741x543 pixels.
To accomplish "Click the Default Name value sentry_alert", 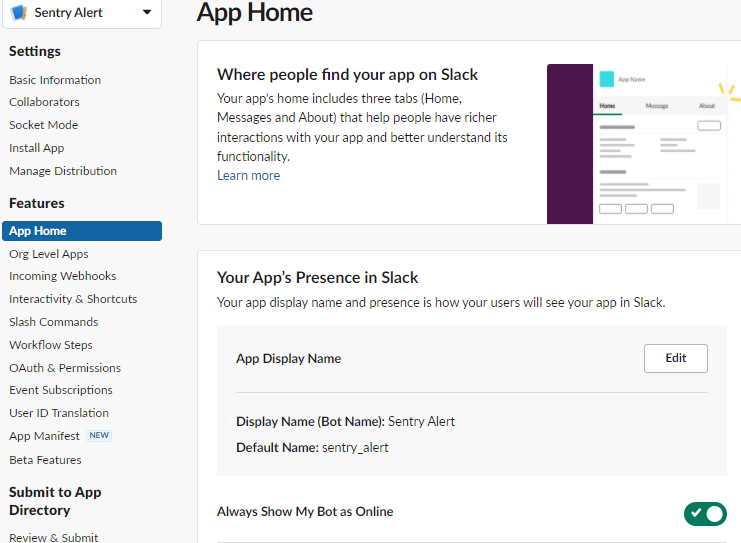I will 355,448.
